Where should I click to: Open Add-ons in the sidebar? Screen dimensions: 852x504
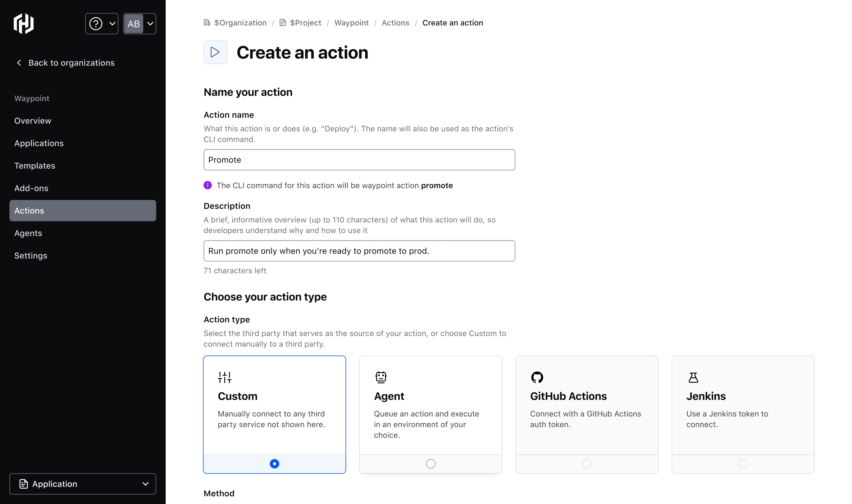click(31, 188)
